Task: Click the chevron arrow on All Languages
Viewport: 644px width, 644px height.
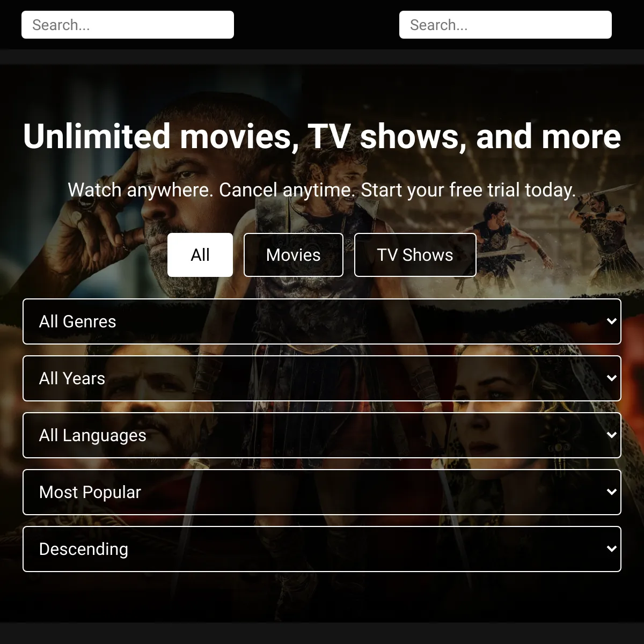Action: point(611,435)
